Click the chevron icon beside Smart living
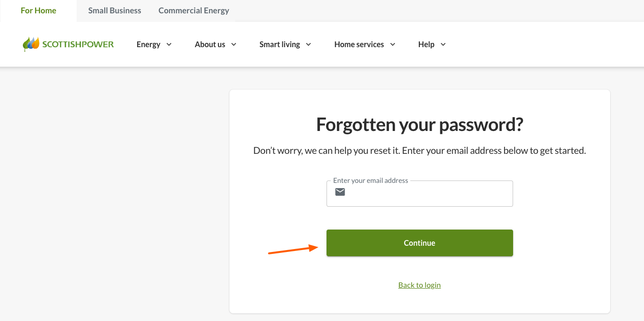Screen dimensions: 644x321 click(308, 44)
